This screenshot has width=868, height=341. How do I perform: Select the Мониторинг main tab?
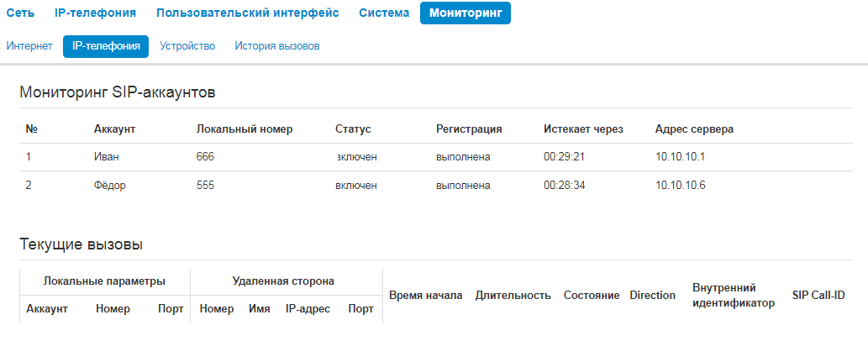coord(466,13)
